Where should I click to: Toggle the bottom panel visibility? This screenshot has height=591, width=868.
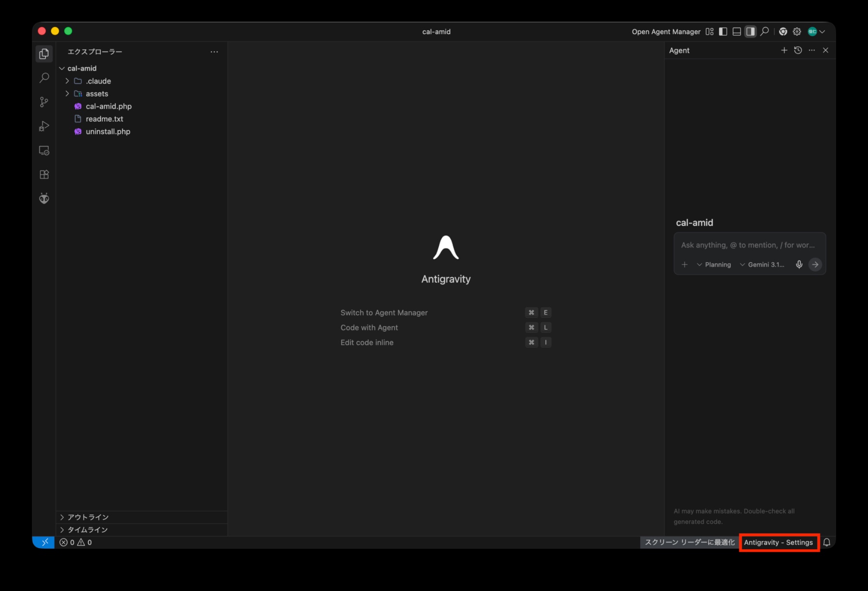[736, 31]
